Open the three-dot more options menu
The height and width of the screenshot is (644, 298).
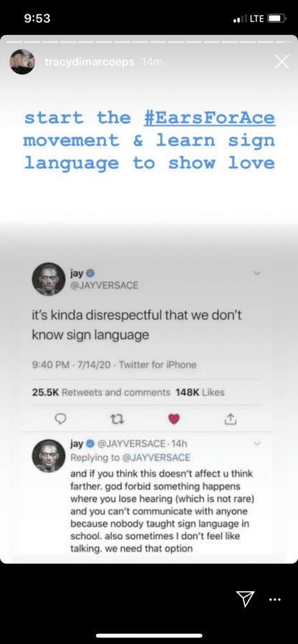[x=274, y=600]
